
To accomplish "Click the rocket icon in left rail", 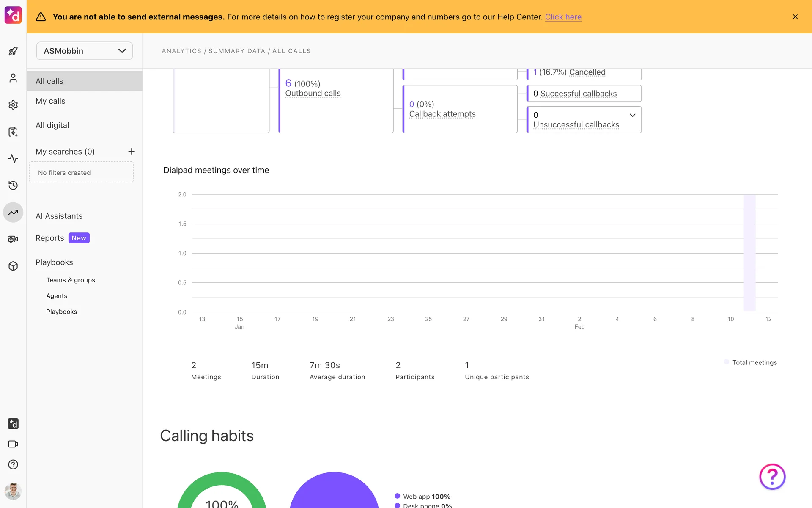I will pos(13,51).
